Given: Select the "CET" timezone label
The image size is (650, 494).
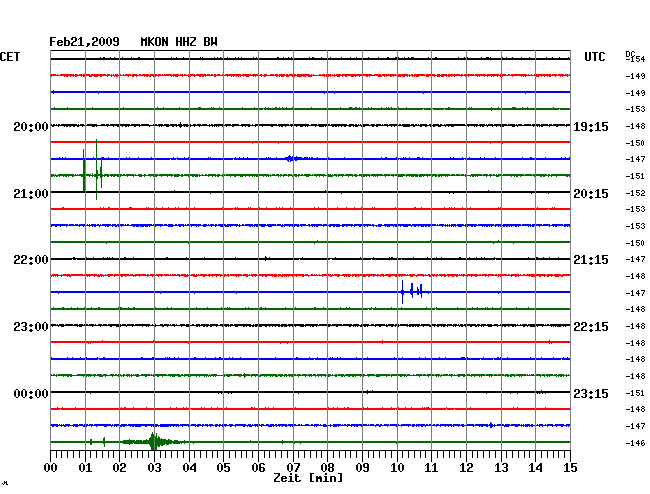Looking at the screenshot, I should pos(10,57).
